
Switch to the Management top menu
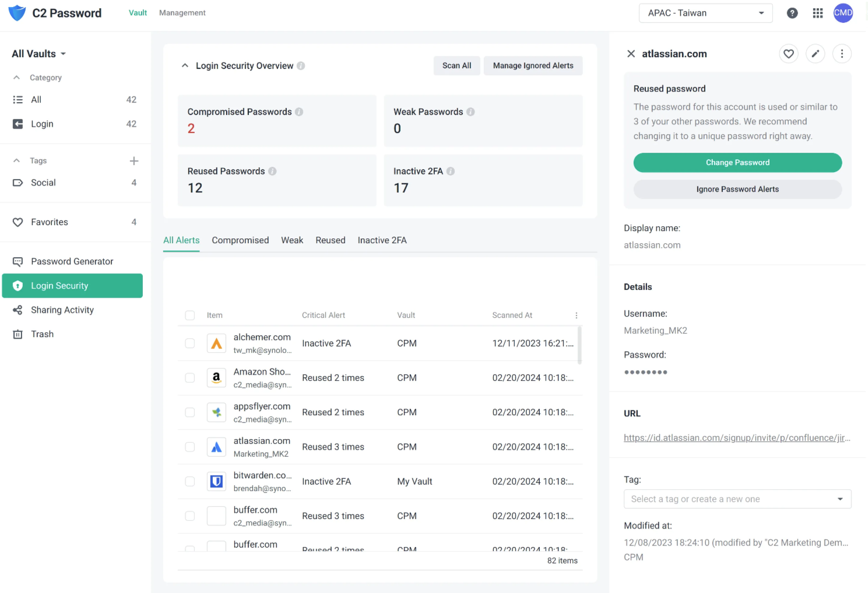[182, 13]
